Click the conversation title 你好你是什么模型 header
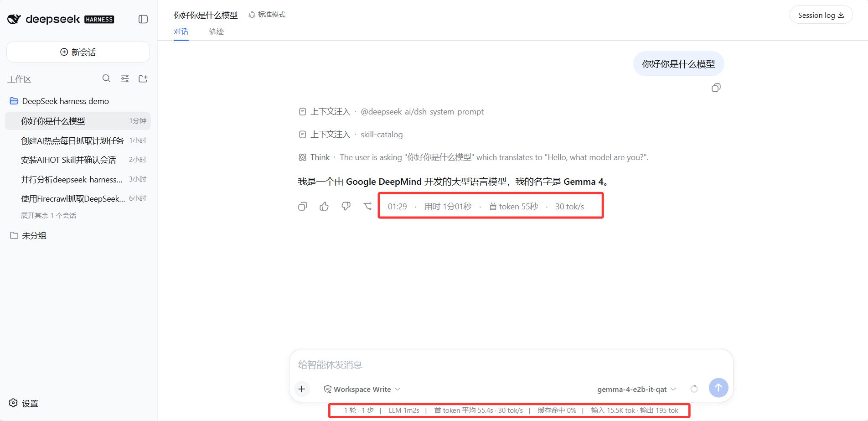Image resolution: width=868 pixels, height=421 pixels. [x=206, y=15]
